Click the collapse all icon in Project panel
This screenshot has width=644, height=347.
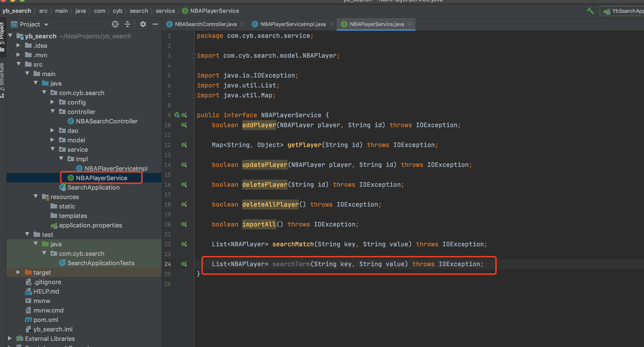[127, 24]
